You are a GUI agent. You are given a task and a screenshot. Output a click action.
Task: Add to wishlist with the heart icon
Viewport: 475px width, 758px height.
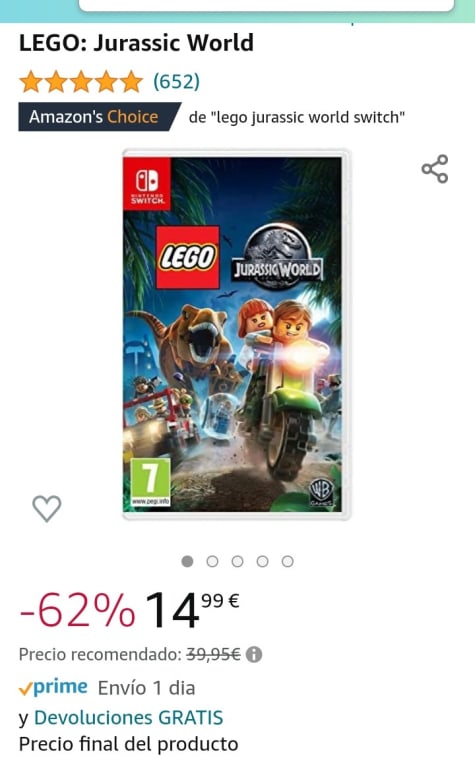(x=47, y=509)
